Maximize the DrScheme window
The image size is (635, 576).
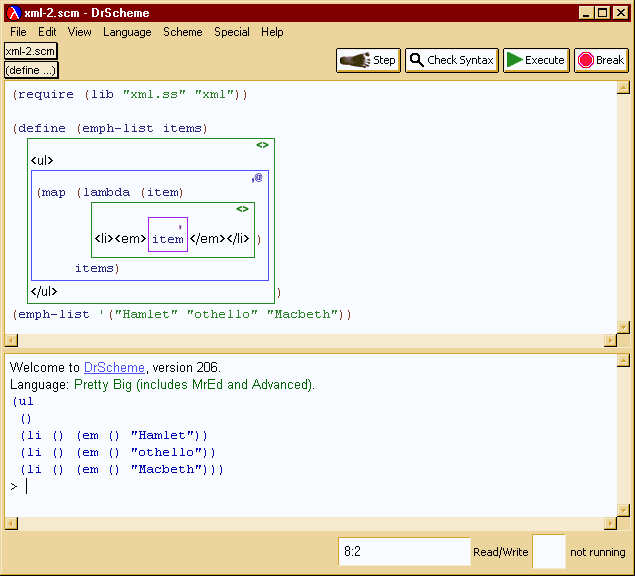(603, 13)
